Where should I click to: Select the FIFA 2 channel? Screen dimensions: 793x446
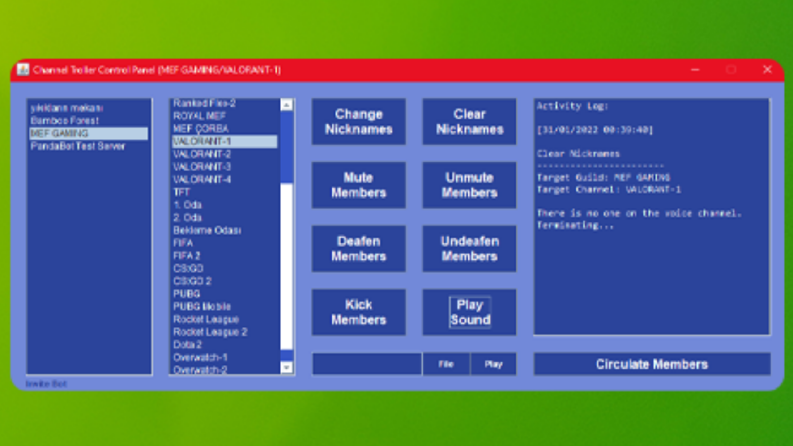pyautogui.click(x=225, y=255)
